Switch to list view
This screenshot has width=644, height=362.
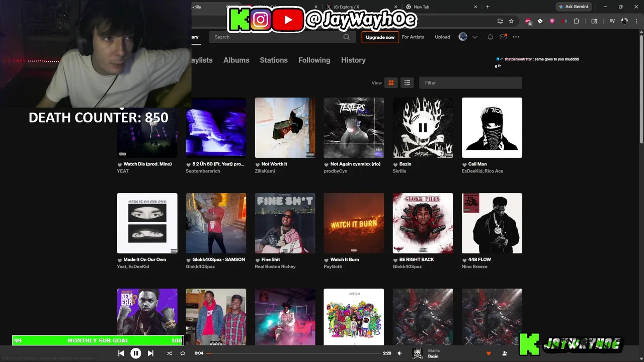coord(407,83)
